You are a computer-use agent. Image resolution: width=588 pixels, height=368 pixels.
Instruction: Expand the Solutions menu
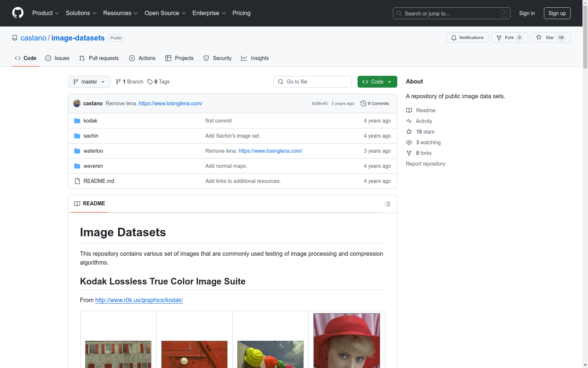(81, 13)
